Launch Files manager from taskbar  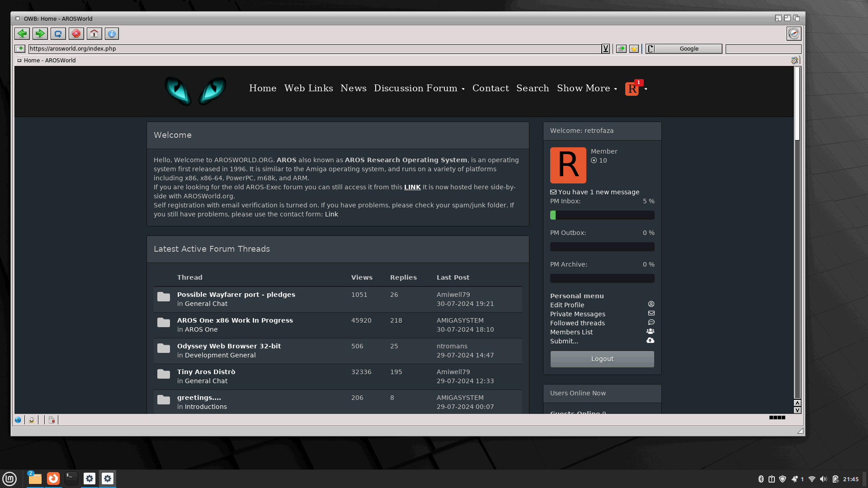tap(35, 479)
